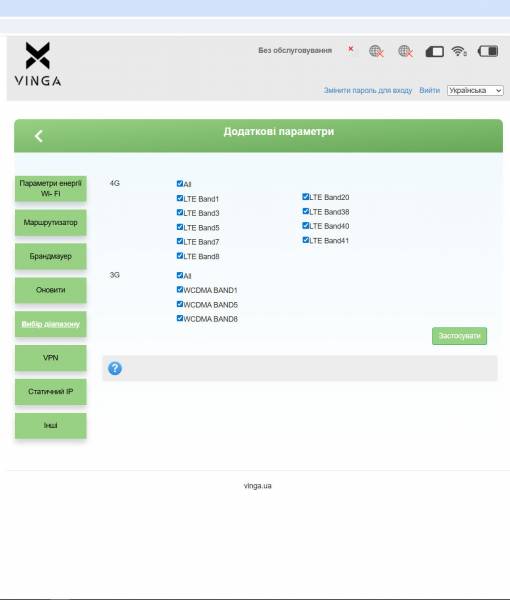
Task: Open the Українська language dropdown
Action: pyautogui.click(x=475, y=90)
